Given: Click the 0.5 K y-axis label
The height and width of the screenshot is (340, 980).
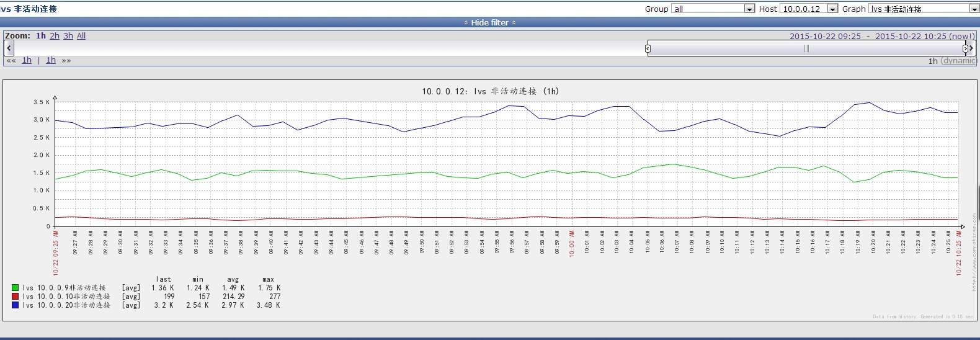Looking at the screenshot, I should (x=42, y=208).
